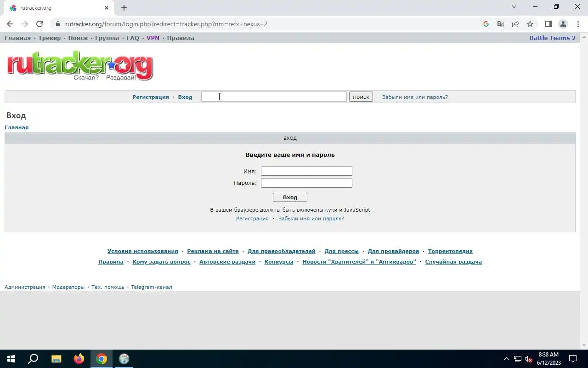
Task: Open Группы in the top menu
Action: click(x=107, y=38)
